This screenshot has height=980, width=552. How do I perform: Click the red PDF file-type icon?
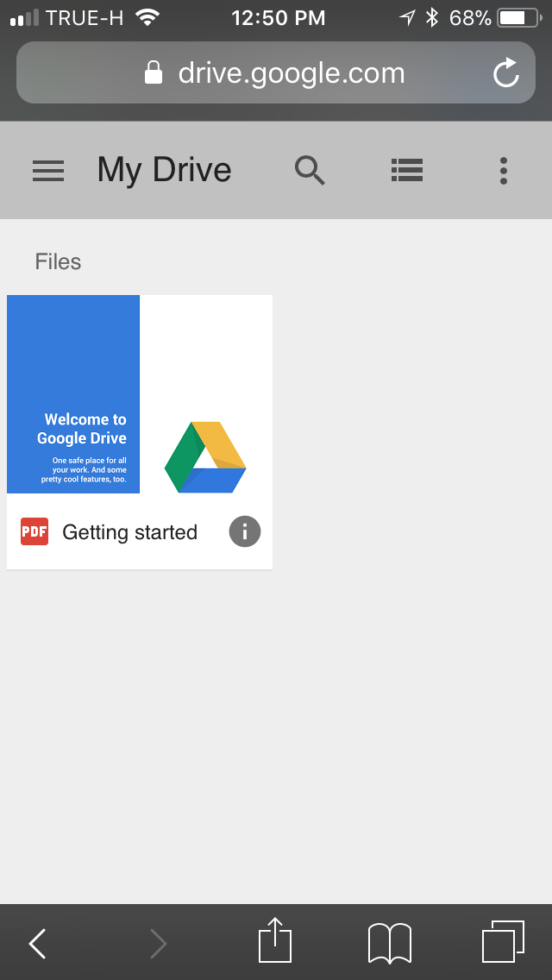click(x=34, y=532)
